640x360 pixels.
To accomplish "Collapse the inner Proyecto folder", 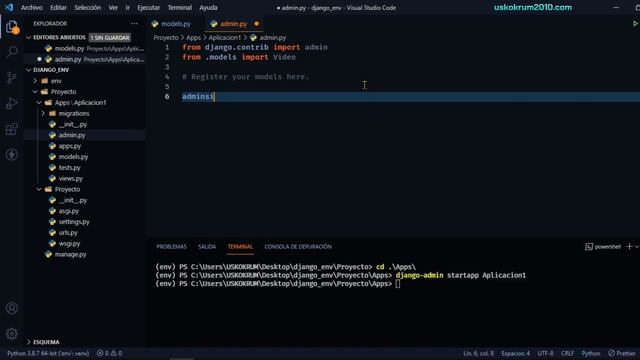I will 67,189.
